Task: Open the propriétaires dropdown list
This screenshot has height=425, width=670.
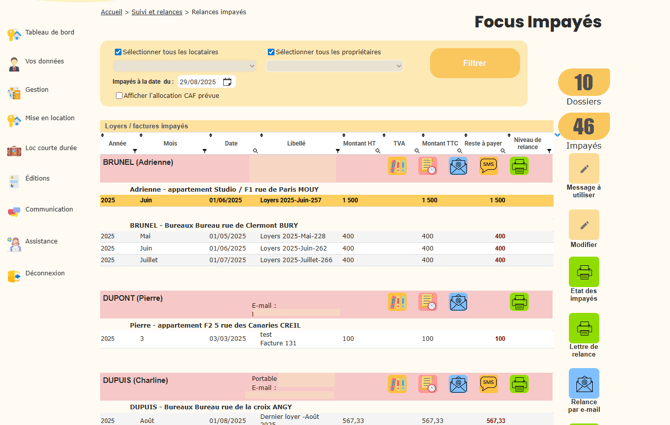Action: pyautogui.click(x=335, y=66)
